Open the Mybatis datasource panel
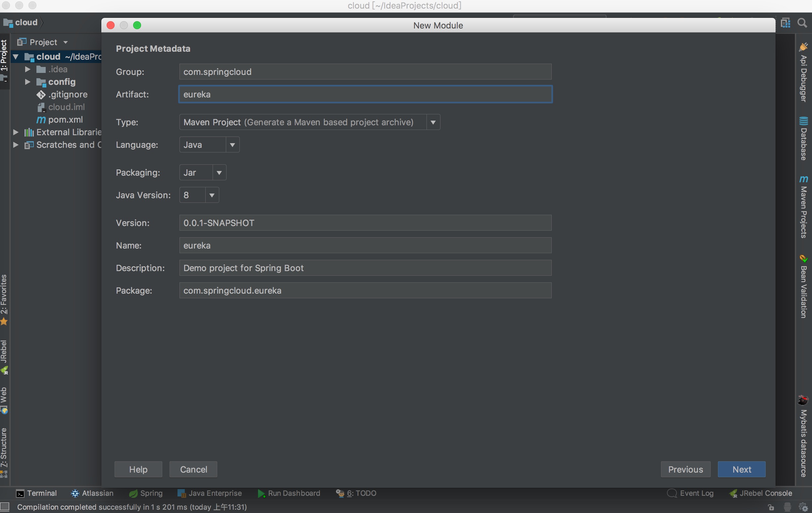This screenshot has width=812, height=513. 804,437
